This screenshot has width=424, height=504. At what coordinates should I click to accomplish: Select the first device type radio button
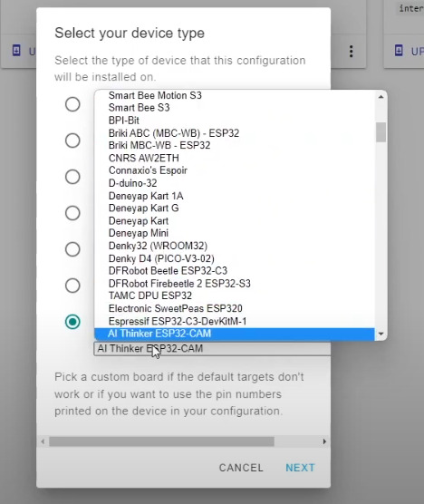[x=72, y=104]
